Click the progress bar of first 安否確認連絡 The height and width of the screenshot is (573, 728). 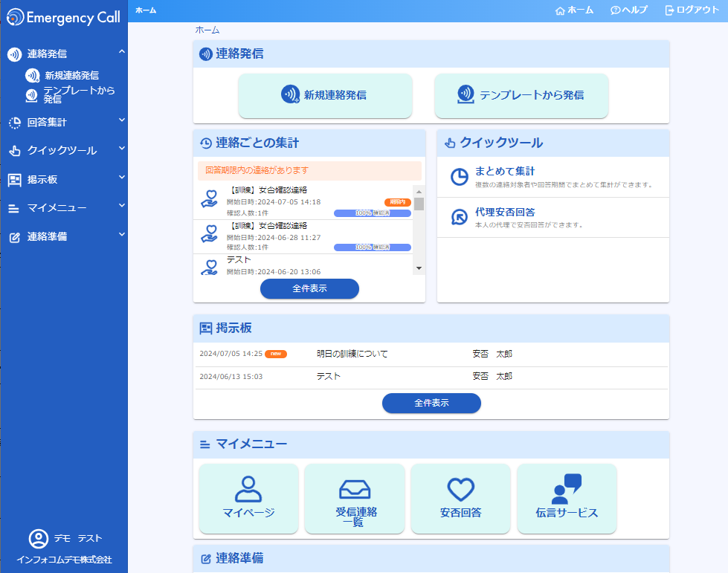coord(372,213)
